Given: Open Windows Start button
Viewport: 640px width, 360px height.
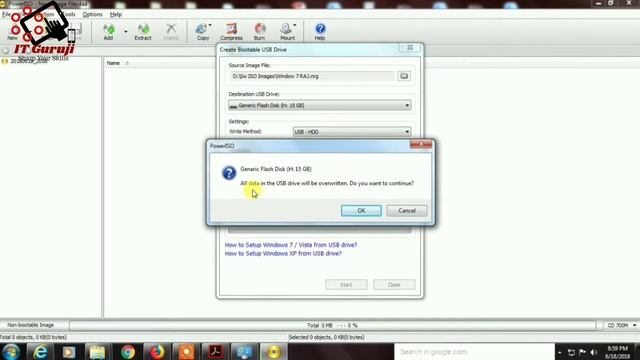Looking at the screenshot, I should (x=11, y=352).
